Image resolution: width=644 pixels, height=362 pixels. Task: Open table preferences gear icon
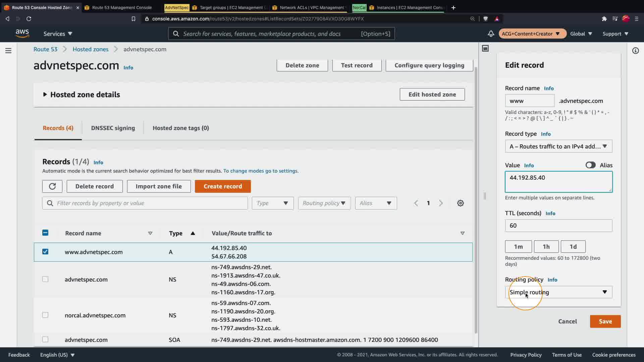[460, 203]
